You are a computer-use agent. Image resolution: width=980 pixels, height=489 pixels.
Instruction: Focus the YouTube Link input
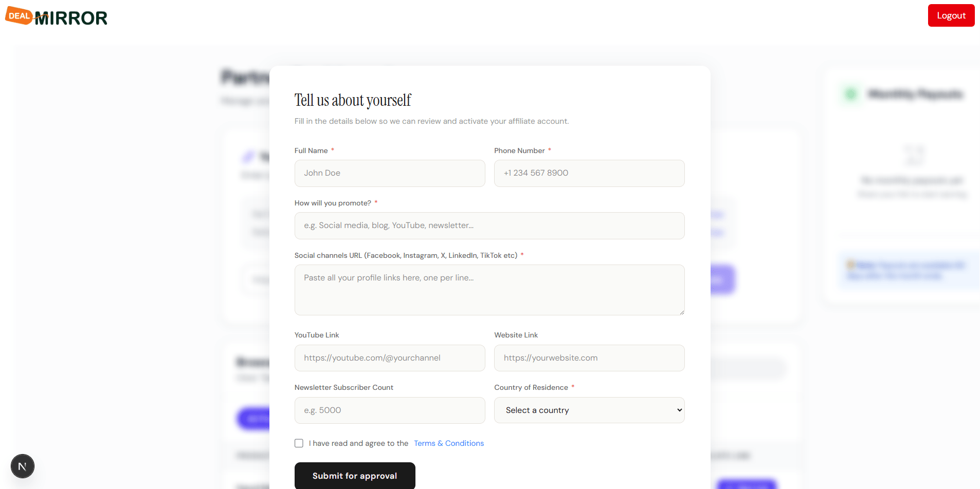tap(389, 358)
